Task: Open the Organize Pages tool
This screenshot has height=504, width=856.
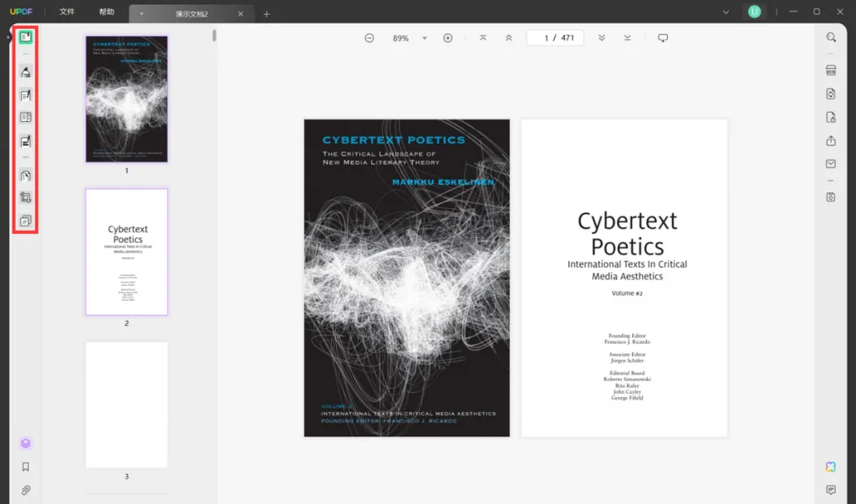Action: click(25, 176)
